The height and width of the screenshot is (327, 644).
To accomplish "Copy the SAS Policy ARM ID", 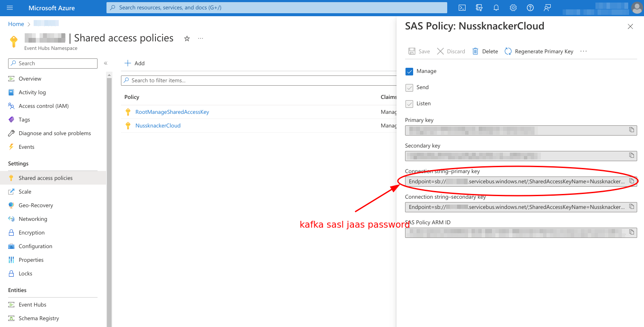I will (x=632, y=232).
